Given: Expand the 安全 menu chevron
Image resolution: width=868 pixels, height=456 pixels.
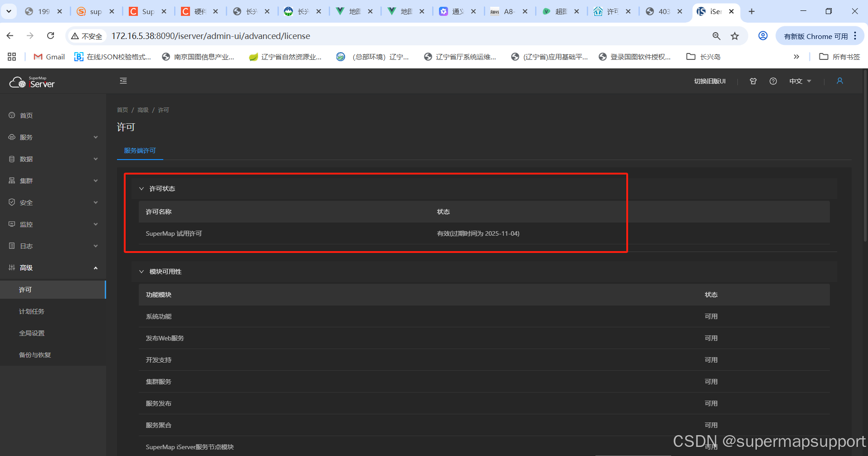Looking at the screenshot, I should tap(96, 202).
